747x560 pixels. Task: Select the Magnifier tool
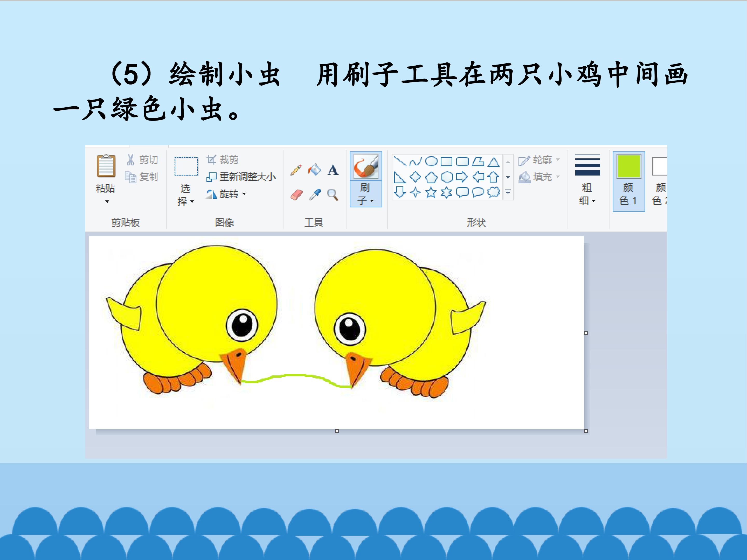click(333, 195)
